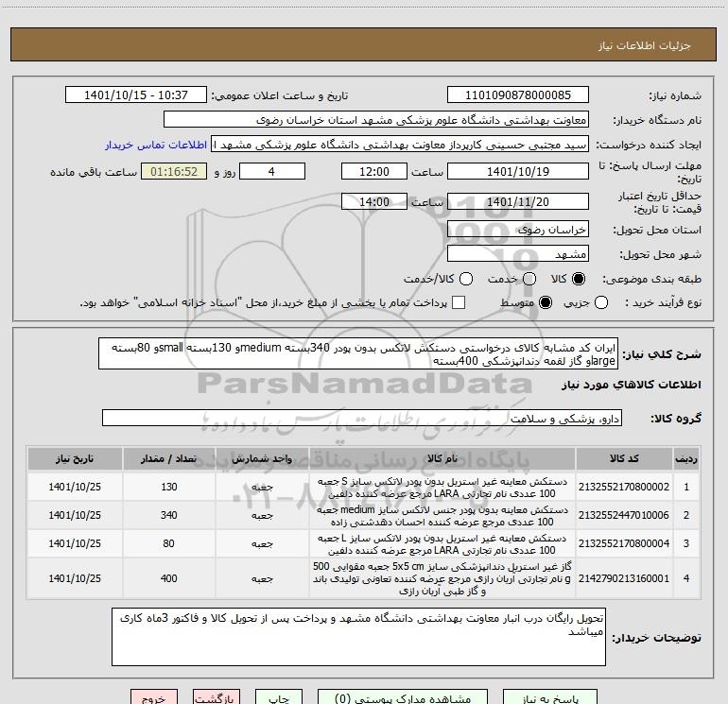Viewport: 728px width, 704px height.
Task: Click نام کالا column header
Action: click(x=442, y=458)
